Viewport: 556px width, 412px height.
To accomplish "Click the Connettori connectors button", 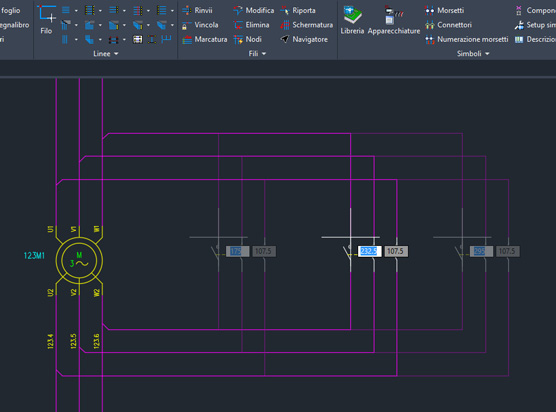I will 449,25.
